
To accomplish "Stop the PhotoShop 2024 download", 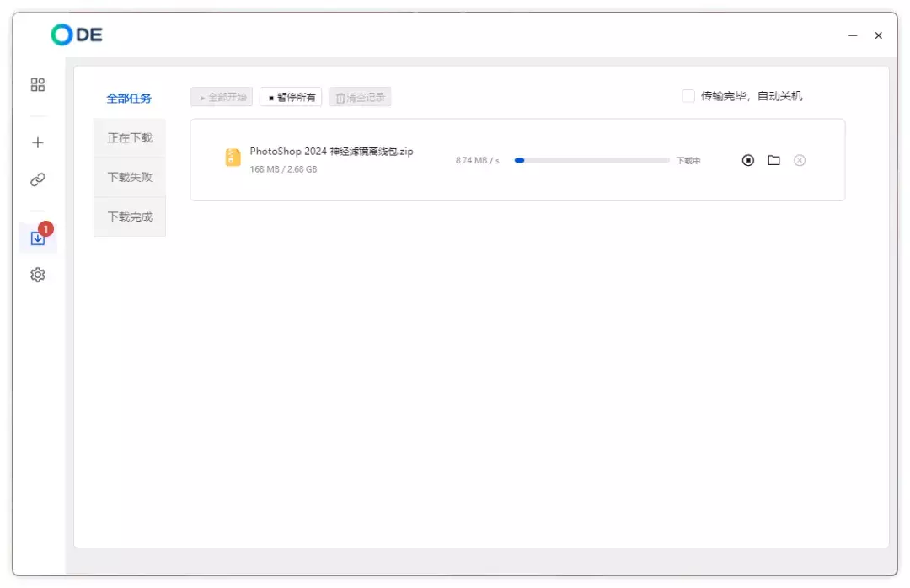I will (747, 160).
